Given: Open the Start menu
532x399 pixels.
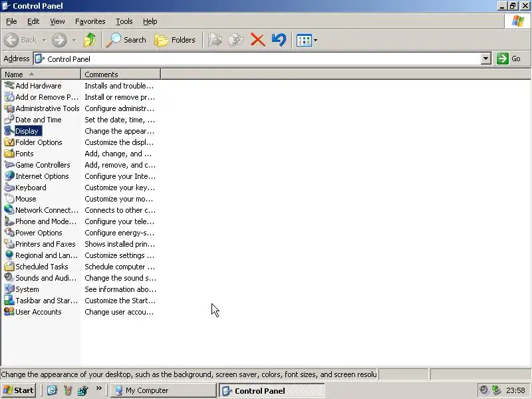Looking at the screenshot, I should click(19, 390).
